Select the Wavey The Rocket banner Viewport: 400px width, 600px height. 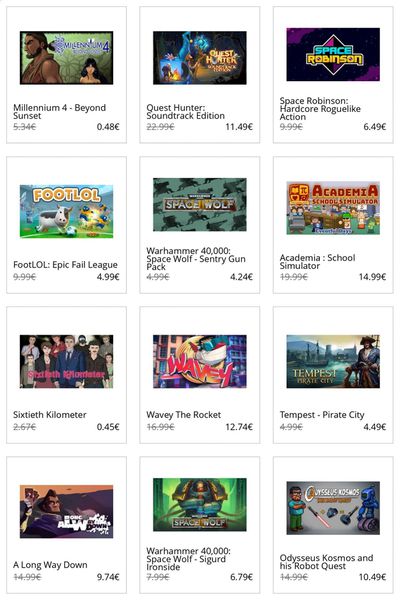point(199,362)
